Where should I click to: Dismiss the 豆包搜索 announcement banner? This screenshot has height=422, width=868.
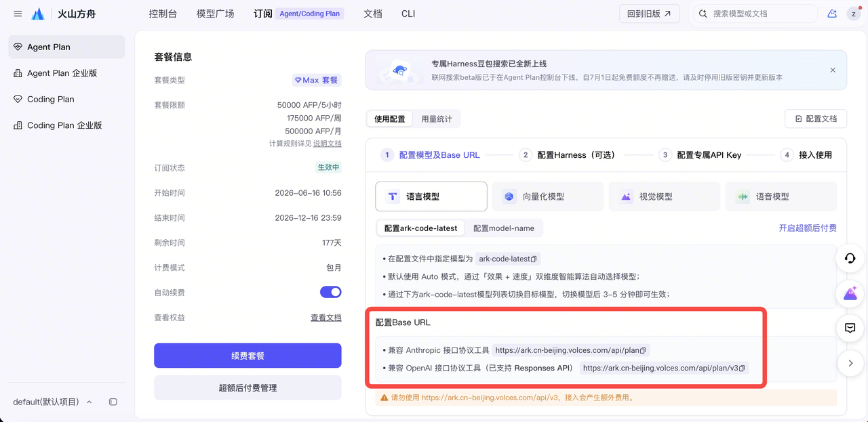pyautogui.click(x=833, y=70)
